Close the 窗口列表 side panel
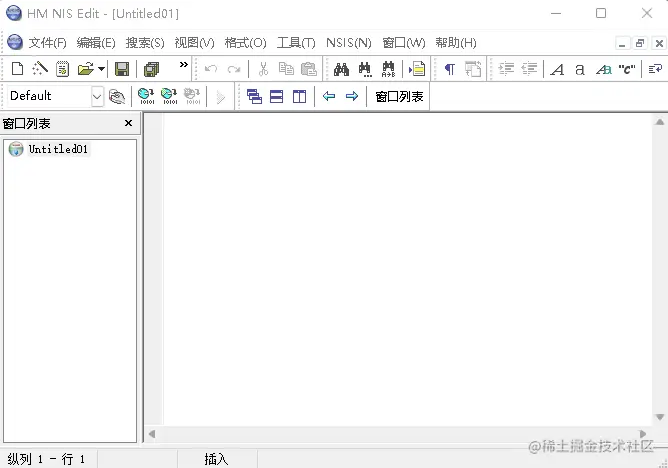This screenshot has height=468, width=668. pos(128,123)
